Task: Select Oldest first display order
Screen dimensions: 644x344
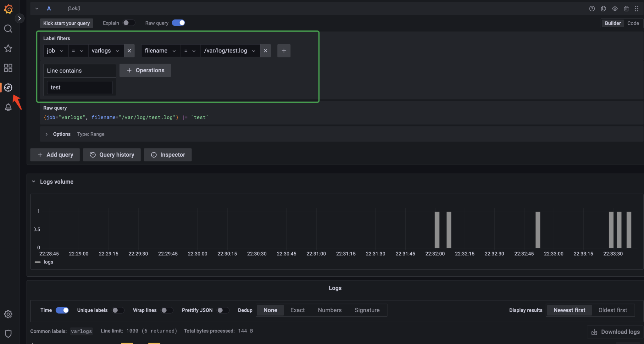Action: (x=612, y=310)
